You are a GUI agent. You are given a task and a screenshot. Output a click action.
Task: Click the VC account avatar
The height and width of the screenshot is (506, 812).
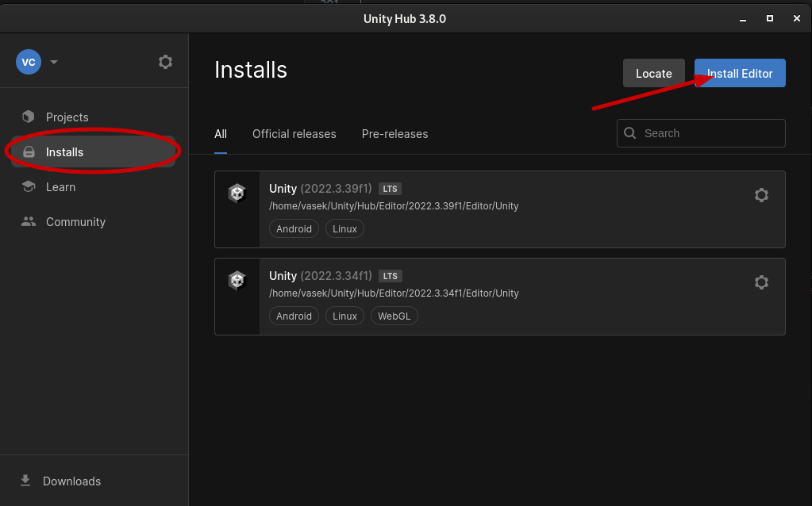pyautogui.click(x=29, y=62)
